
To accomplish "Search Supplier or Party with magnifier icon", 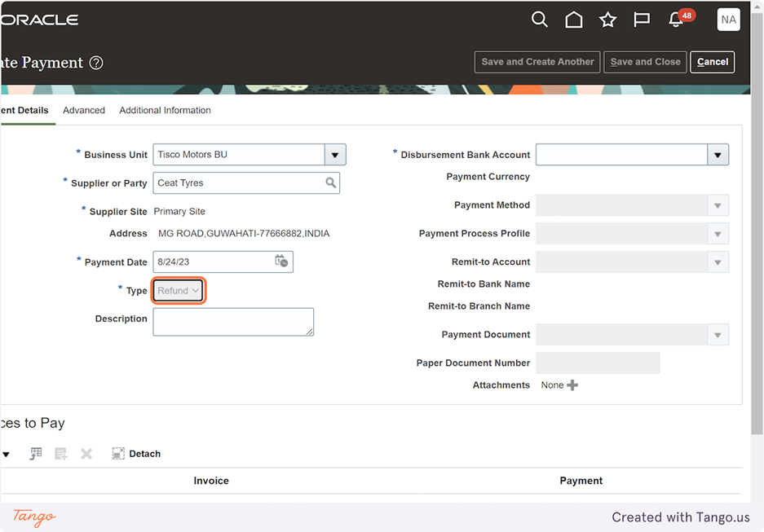I will coord(331,183).
